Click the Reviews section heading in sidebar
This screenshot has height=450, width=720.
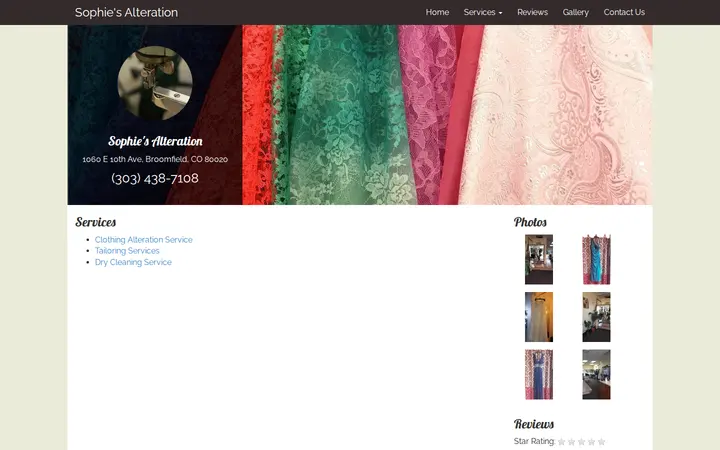[534, 424]
